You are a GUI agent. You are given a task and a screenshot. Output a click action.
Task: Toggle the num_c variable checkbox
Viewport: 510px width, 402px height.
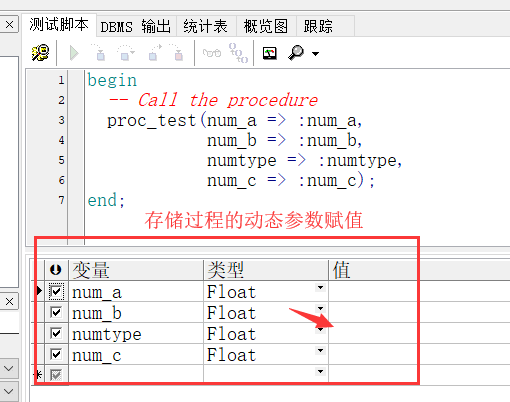click(x=56, y=354)
